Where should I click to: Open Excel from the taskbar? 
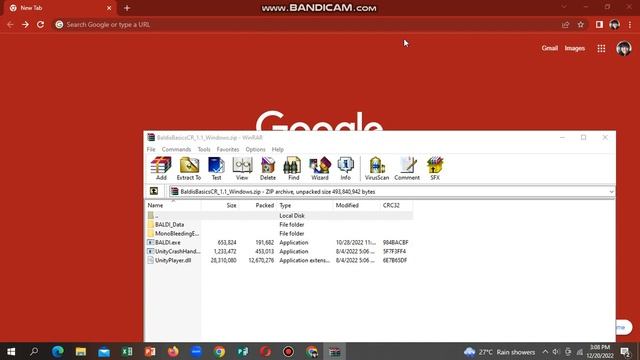(x=127, y=351)
